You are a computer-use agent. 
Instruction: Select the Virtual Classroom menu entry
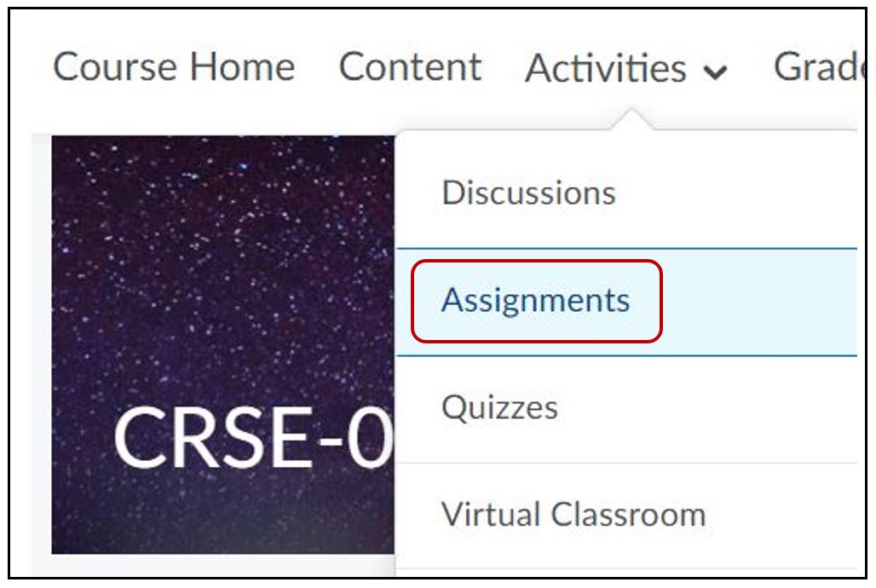[573, 515]
